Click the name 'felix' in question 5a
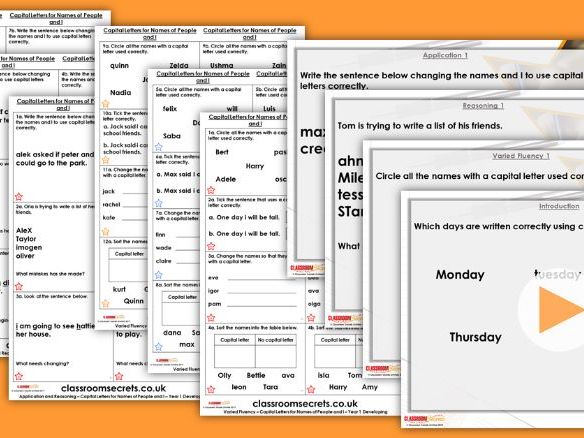The image size is (584, 438). [170, 109]
